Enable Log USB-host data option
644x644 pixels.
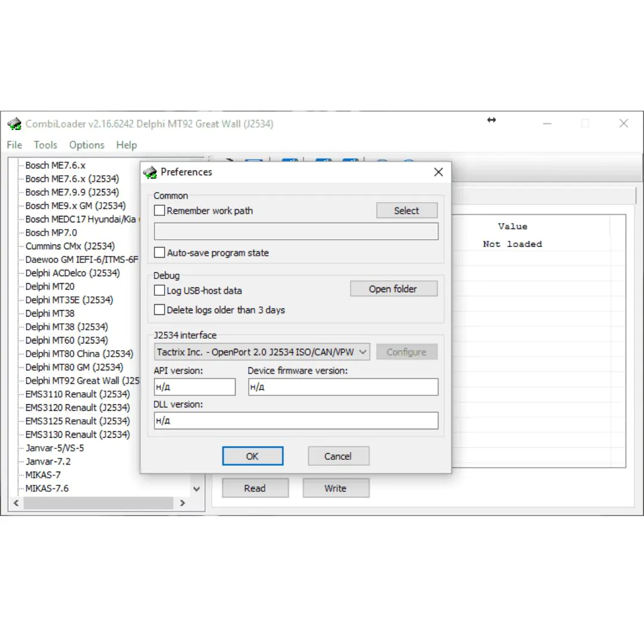point(160,290)
